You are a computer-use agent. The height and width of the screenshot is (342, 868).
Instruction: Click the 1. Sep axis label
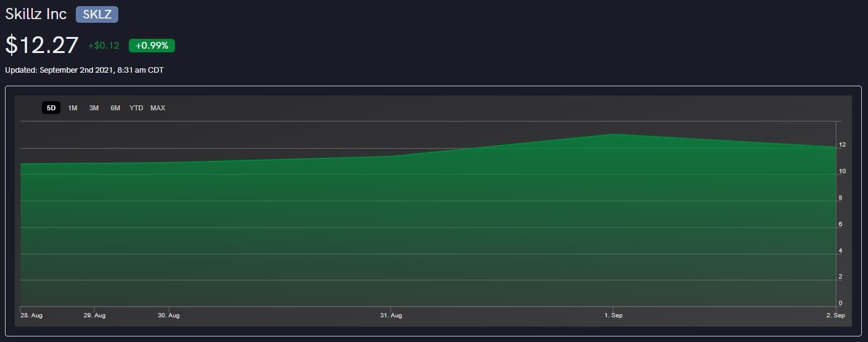pyautogui.click(x=613, y=316)
